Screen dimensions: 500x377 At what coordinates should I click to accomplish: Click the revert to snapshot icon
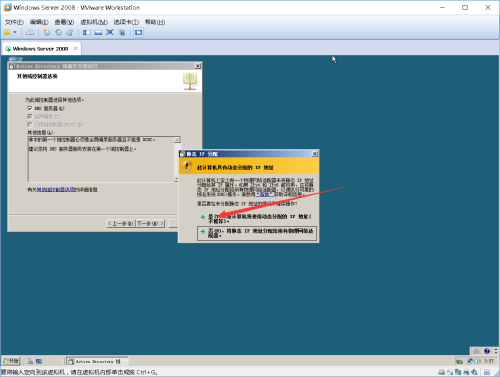(x=58, y=32)
